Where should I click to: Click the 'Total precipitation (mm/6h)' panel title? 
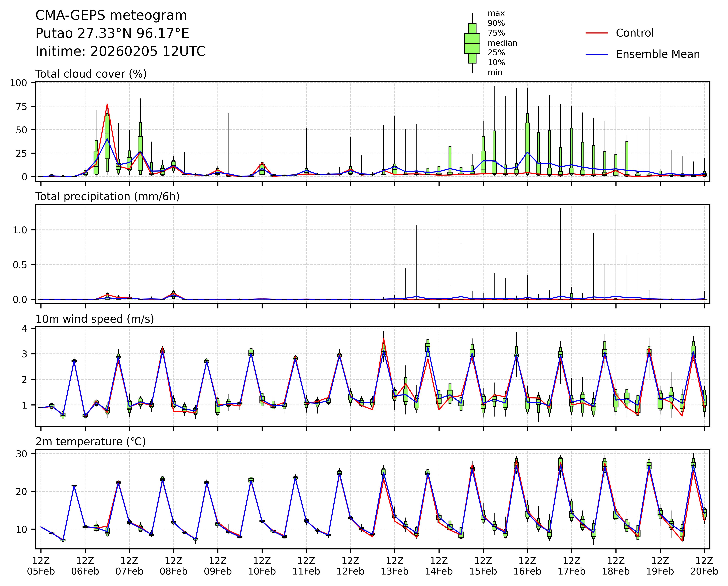click(107, 196)
